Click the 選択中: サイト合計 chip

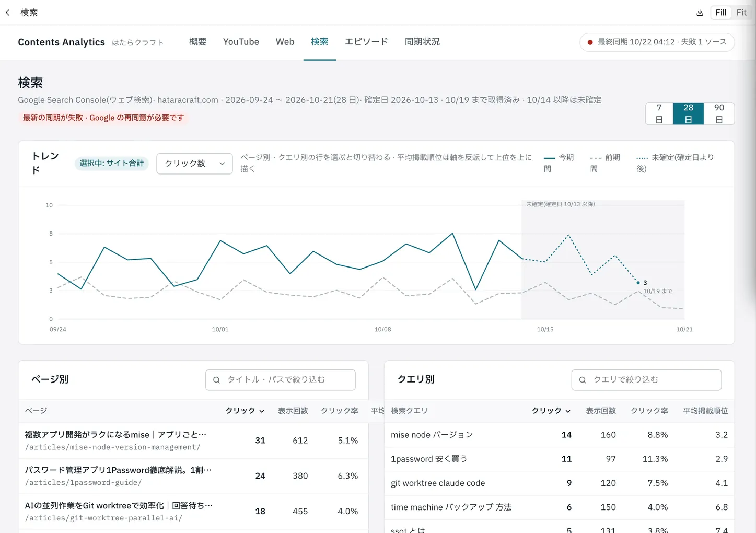pyautogui.click(x=111, y=164)
